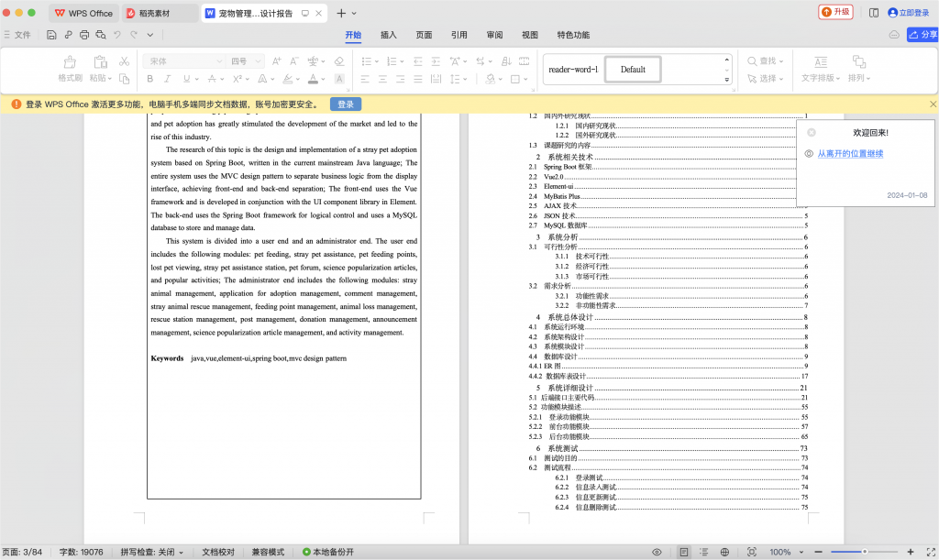Enable eye-protection mode in status bar
This screenshot has width=939, height=560.
point(657,552)
